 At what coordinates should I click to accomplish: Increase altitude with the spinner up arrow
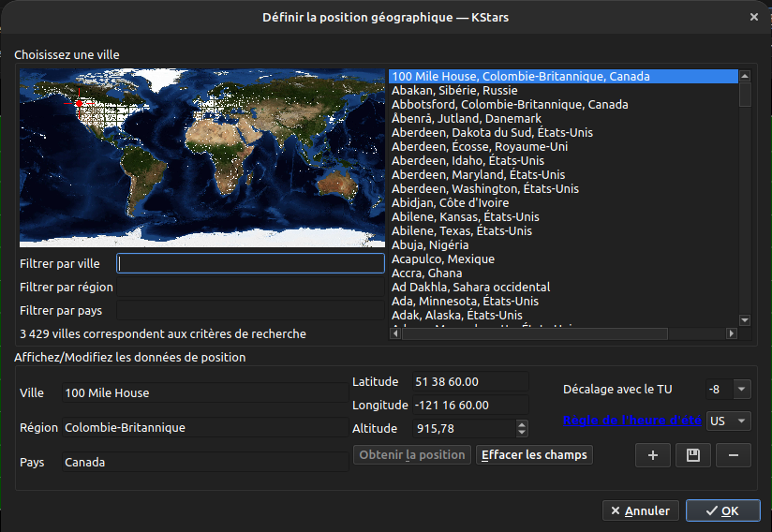point(522,423)
